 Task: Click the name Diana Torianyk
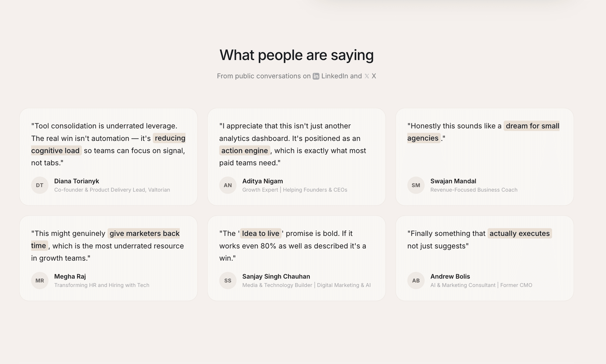pyautogui.click(x=77, y=181)
